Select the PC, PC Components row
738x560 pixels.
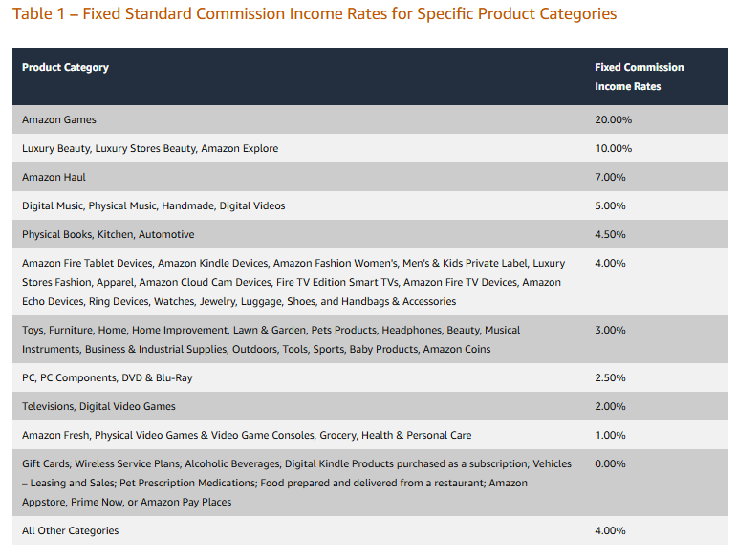pyautogui.click(x=370, y=377)
